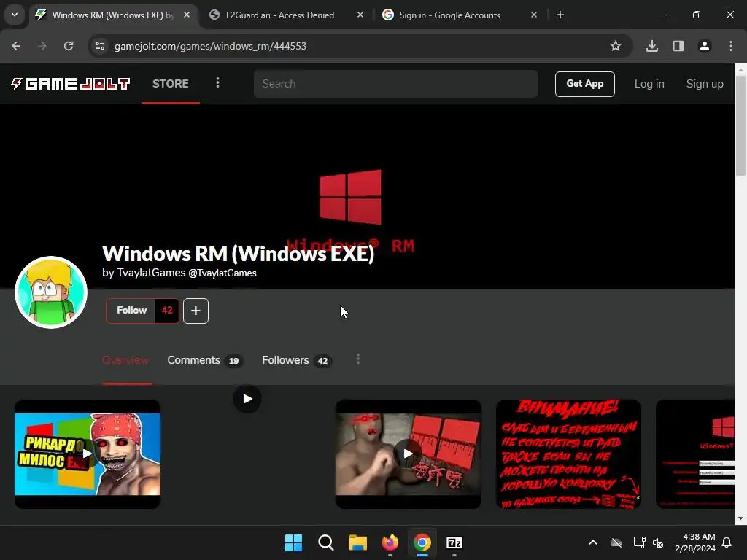
Task: Open a new browser tab
Action: point(560,15)
